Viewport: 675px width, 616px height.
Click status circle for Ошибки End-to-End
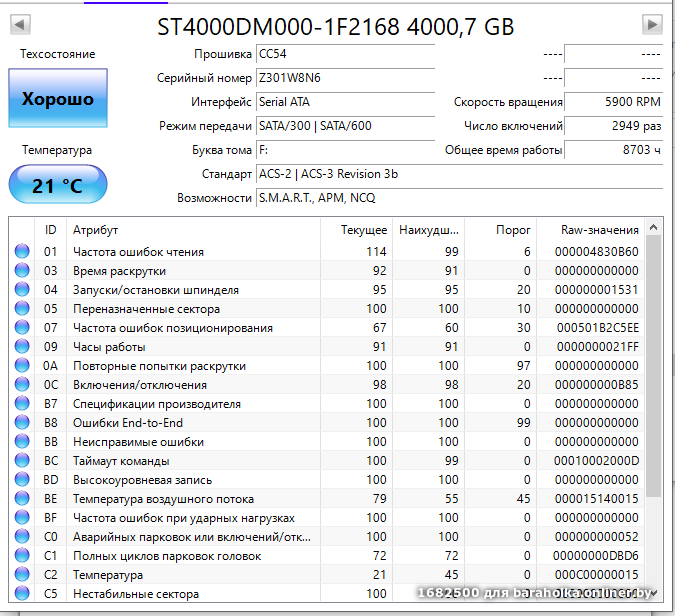(22, 422)
